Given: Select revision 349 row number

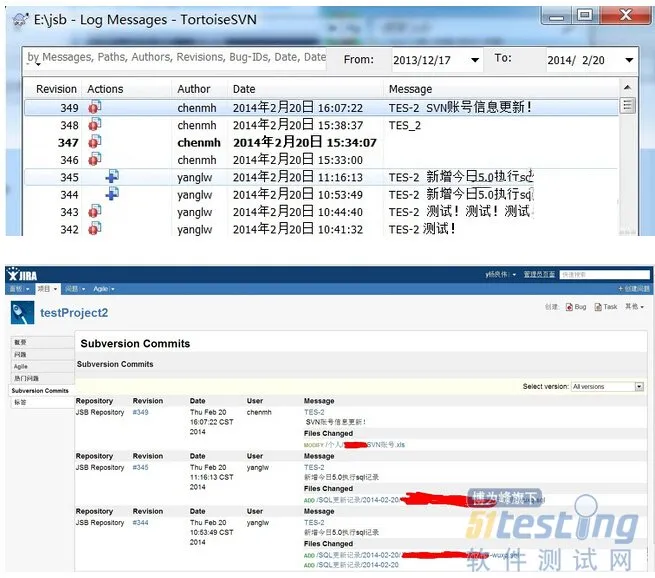Looking at the screenshot, I should pos(69,108).
